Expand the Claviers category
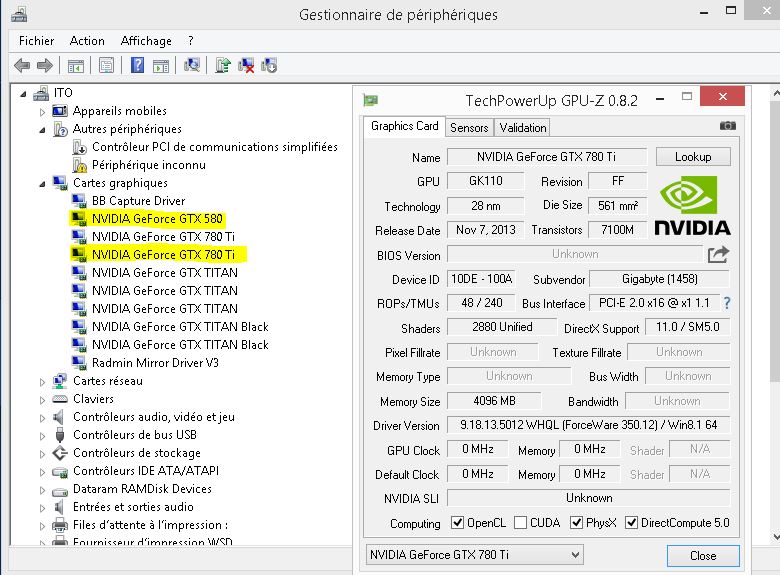 (x=42, y=400)
